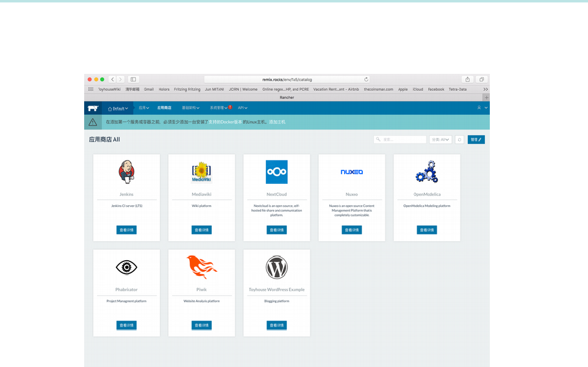The height and width of the screenshot is (367, 588).
Task: Open the Apple bookmark
Action: pyautogui.click(x=403, y=89)
